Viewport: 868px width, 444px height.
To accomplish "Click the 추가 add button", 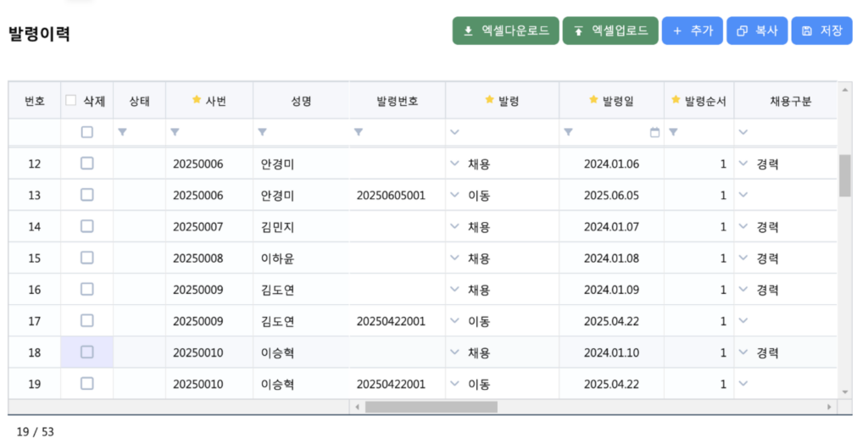I will (693, 31).
